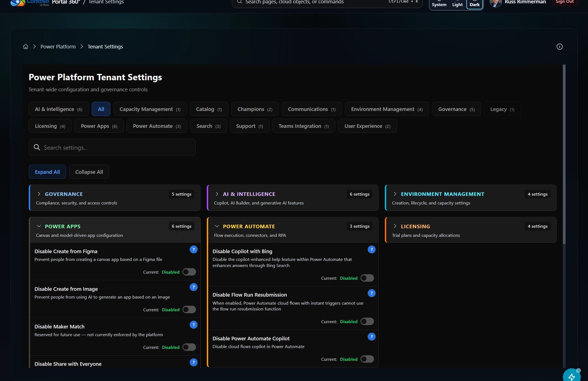Click the '3 settings' badge on Power Automate

360,226
